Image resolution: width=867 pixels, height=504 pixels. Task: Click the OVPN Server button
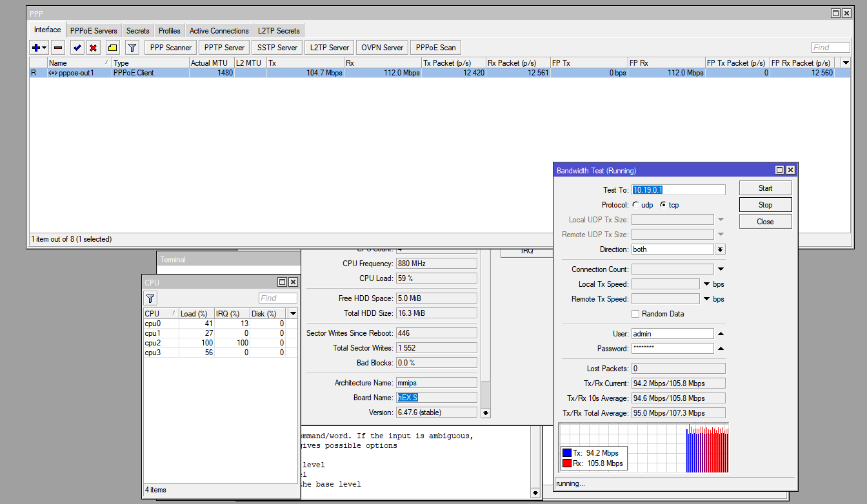tap(383, 48)
